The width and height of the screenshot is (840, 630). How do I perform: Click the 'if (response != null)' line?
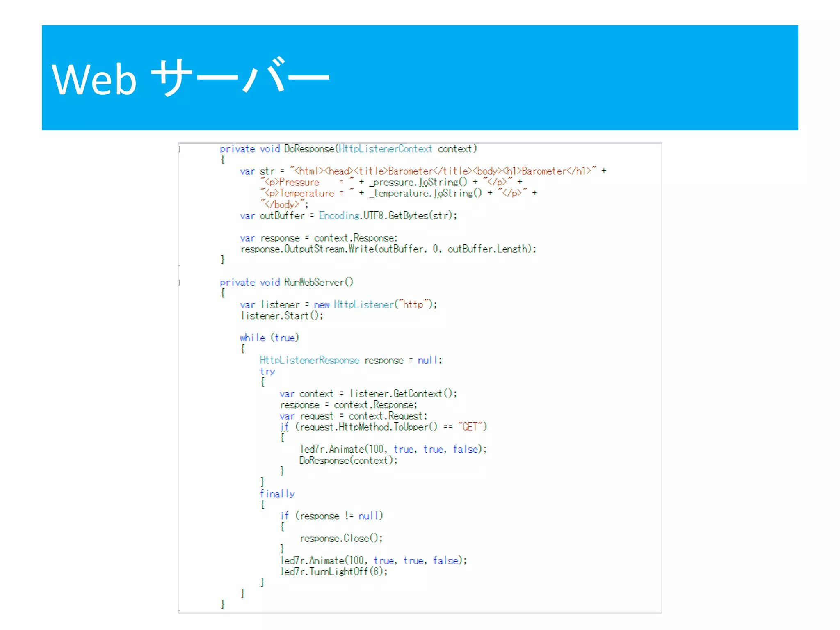tap(331, 516)
